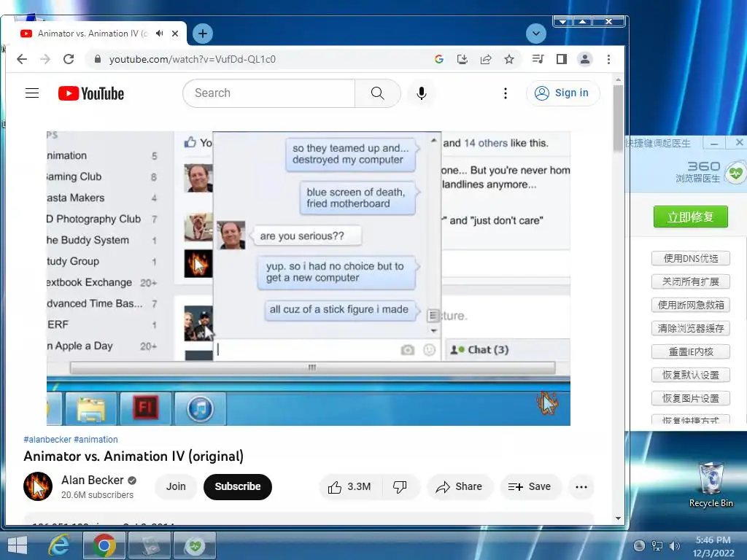Open the YouTube hamburger guide menu
Viewport: 747px width, 560px height.
32,93
